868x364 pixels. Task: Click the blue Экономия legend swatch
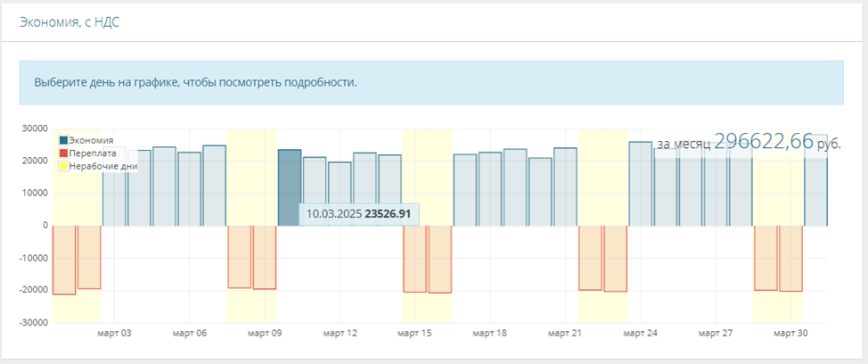pos(63,140)
